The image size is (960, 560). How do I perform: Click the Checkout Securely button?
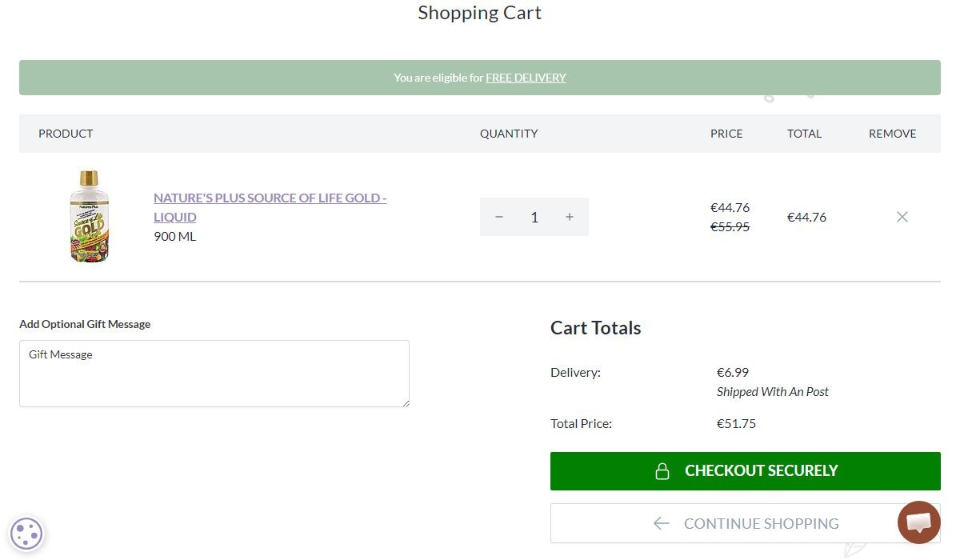746,471
